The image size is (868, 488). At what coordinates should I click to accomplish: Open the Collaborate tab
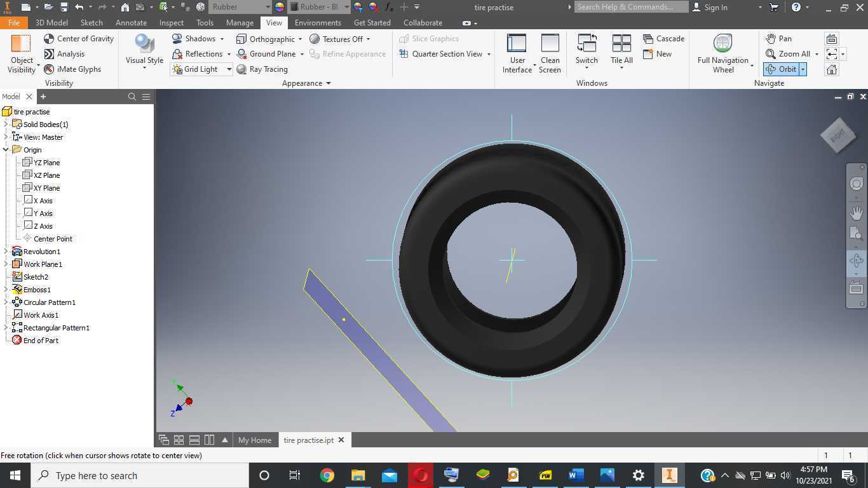tap(423, 22)
